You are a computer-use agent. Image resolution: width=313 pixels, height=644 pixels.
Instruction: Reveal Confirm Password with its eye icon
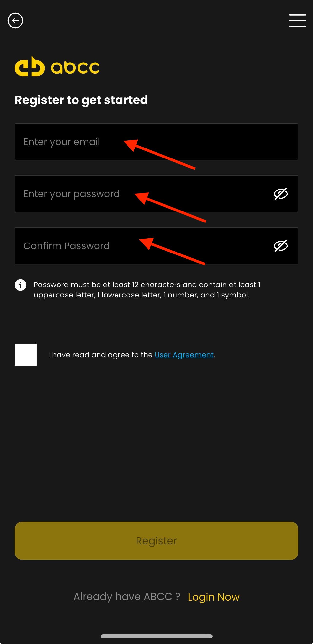click(281, 246)
